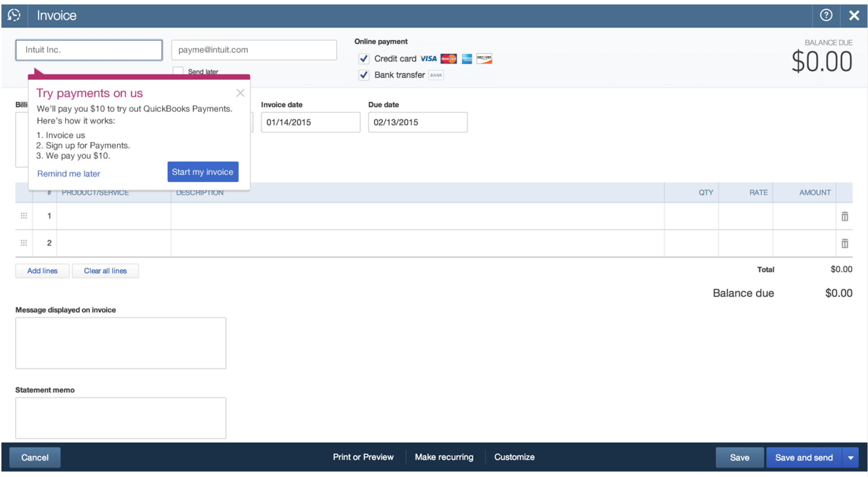This screenshot has width=868, height=477.
Task: Click the RATE cell in line 2
Action: click(745, 243)
